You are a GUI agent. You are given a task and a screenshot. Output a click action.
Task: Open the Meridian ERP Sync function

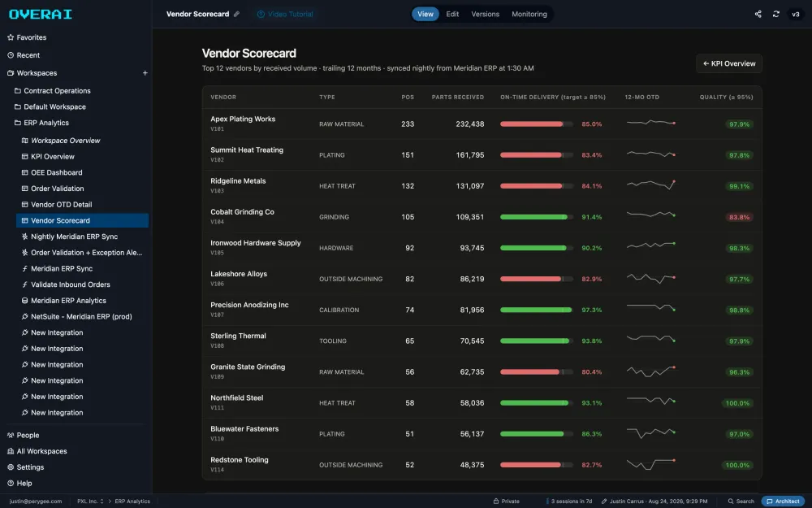58,268
